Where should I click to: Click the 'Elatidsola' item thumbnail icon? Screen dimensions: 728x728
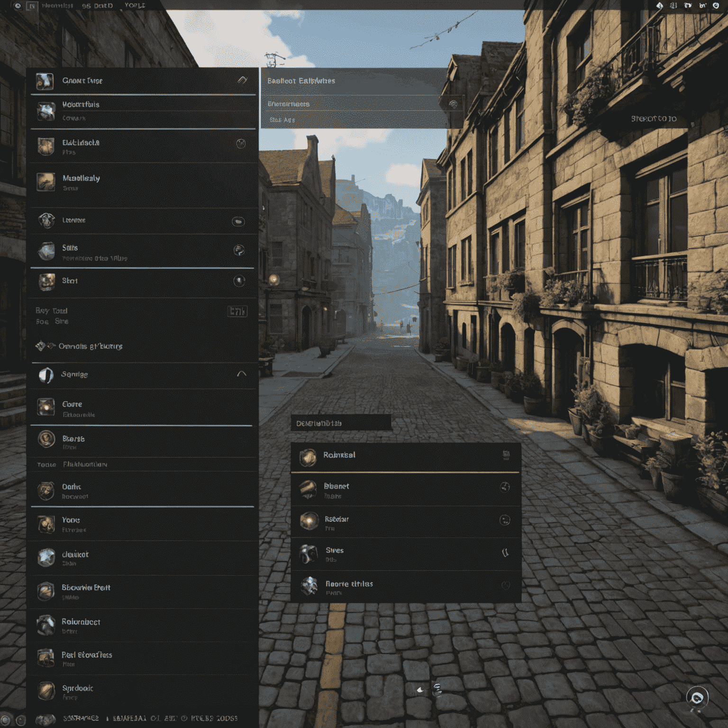coord(46,146)
